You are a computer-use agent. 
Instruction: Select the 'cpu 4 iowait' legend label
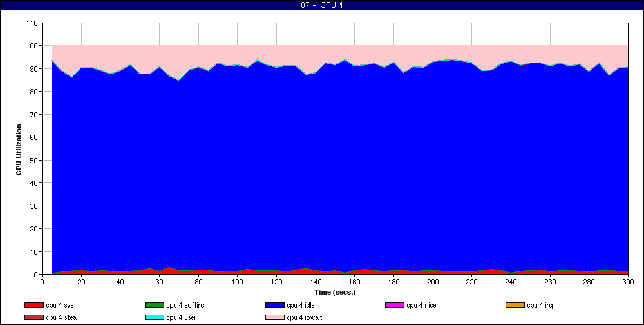[x=305, y=317]
